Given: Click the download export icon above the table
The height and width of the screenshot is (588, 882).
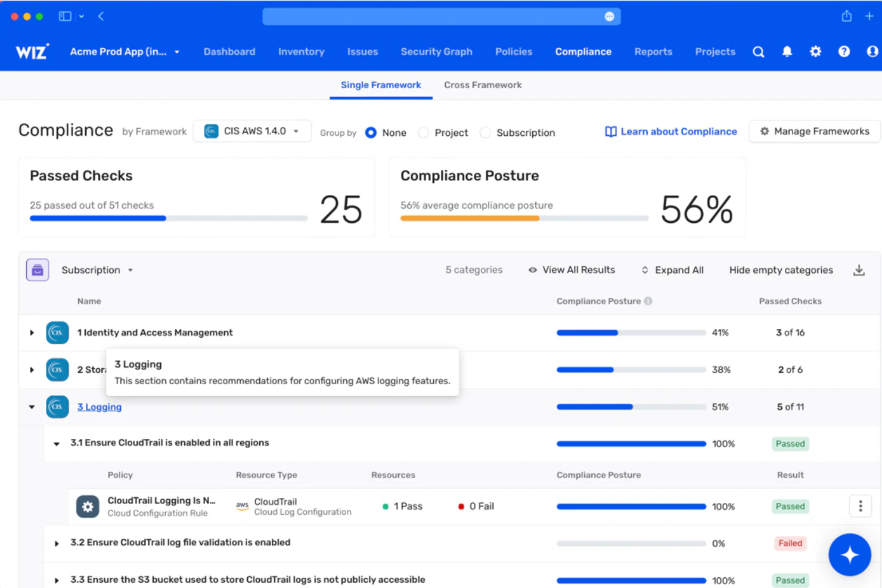Looking at the screenshot, I should click(x=859, y=269).
